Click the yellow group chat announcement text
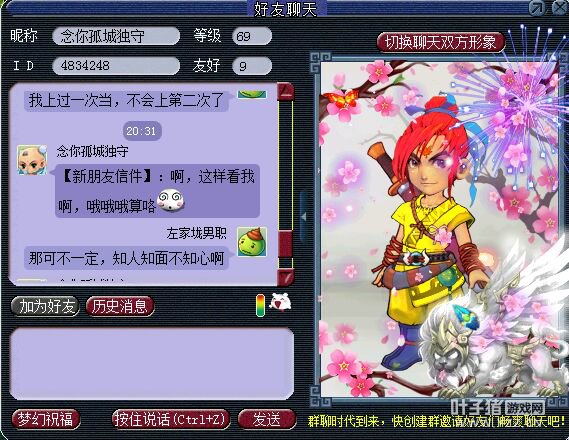The image size is (569, 440). click(x=437, y=421)
